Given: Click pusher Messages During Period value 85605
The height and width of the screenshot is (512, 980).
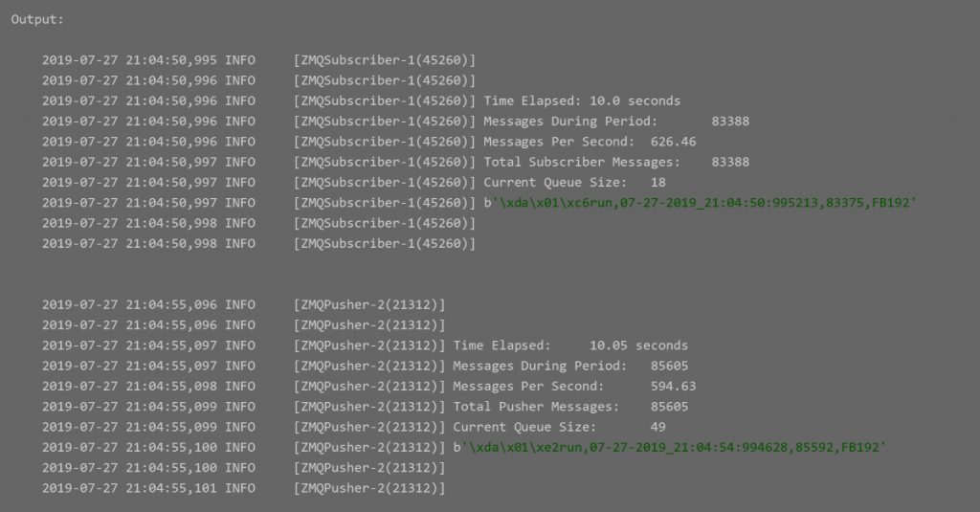Looking at the screenshot, I should coord(669,366).
